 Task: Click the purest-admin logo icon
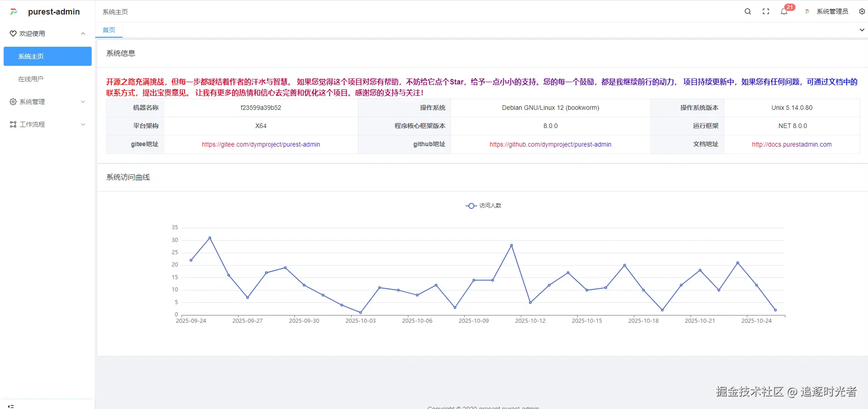click(x=14, y=12)
